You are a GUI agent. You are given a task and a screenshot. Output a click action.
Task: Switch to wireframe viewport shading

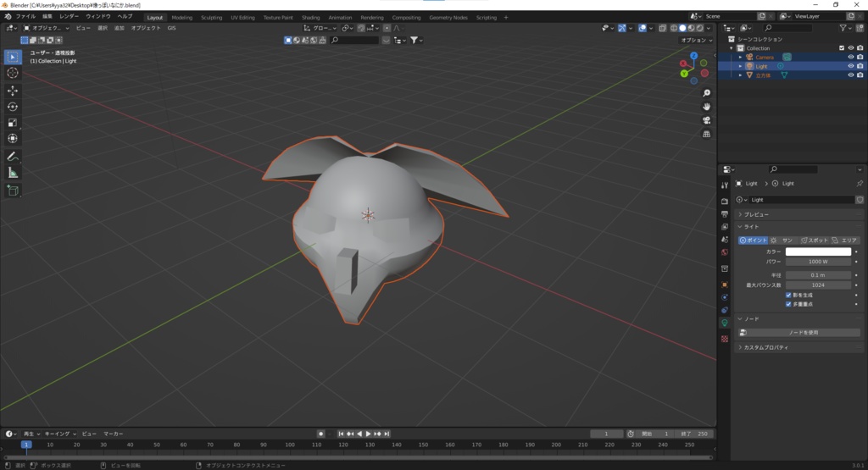(x=672, y=28)
